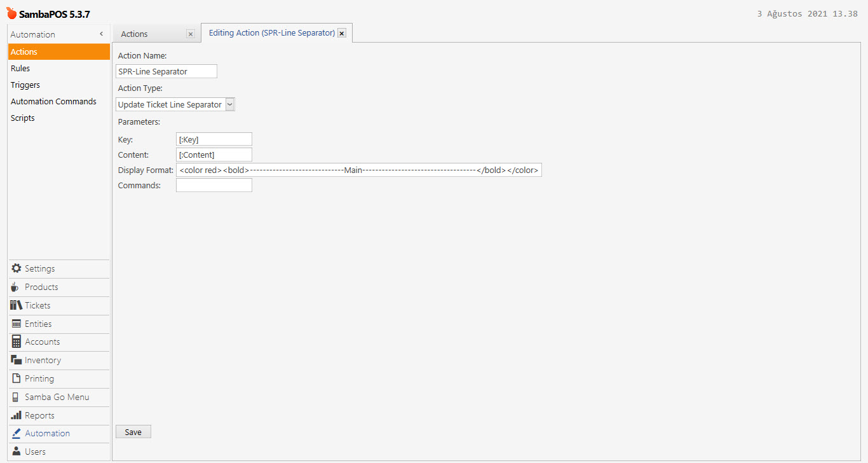Open the Inventory section
The height and width of the screenshot is (463, 868).
click(x=58, y=360)
